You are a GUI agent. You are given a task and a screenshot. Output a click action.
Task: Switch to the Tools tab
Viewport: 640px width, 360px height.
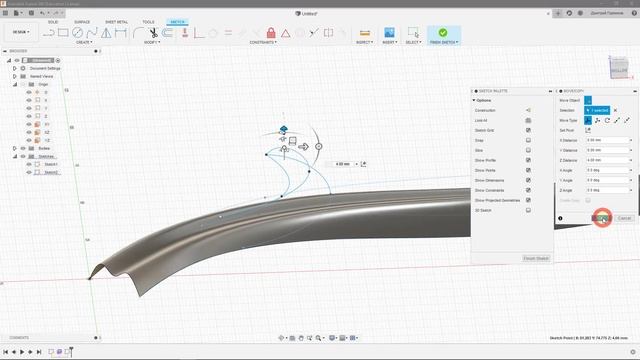(x=148, y=22)
